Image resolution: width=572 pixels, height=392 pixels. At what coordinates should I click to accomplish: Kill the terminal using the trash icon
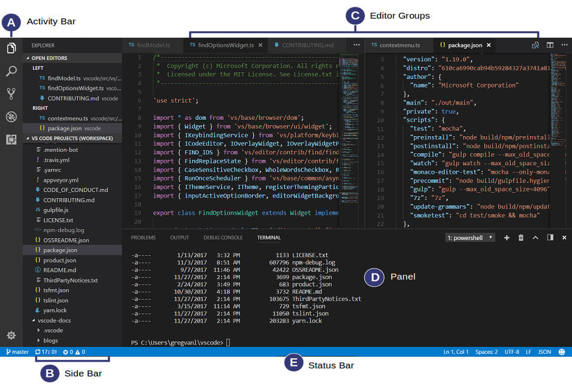[521, 237]
